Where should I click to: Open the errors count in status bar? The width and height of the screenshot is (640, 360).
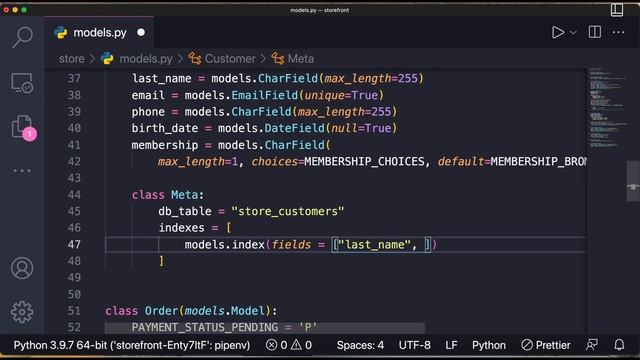(277, 345)
